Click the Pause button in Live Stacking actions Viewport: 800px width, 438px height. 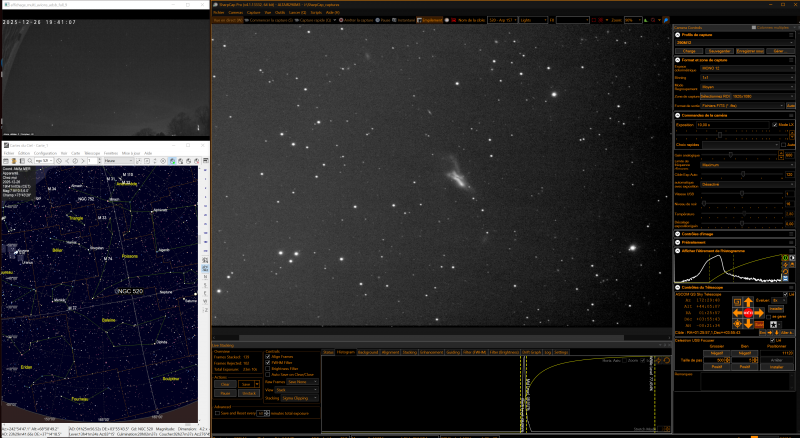[225, 394]
